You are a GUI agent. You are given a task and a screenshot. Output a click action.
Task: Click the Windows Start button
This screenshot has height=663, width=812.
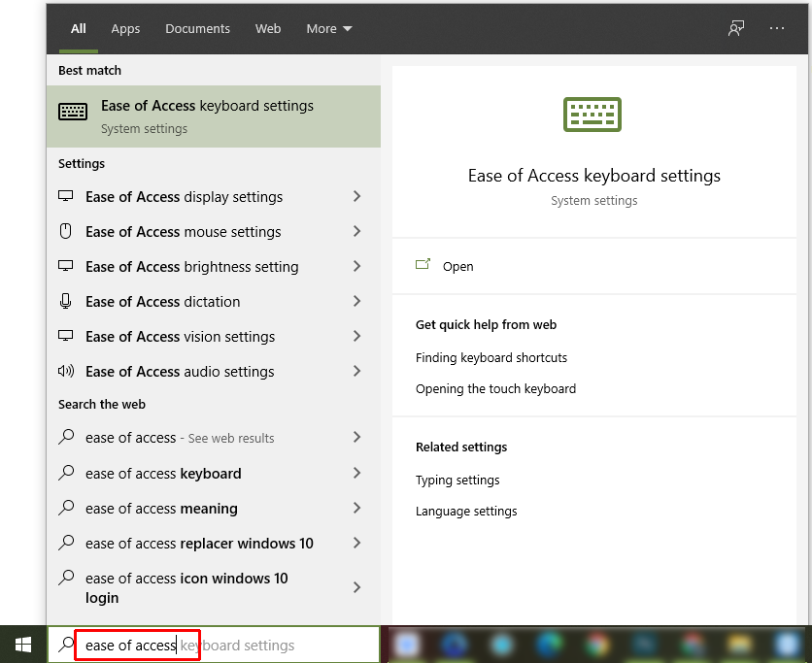(x=22, y=645)
